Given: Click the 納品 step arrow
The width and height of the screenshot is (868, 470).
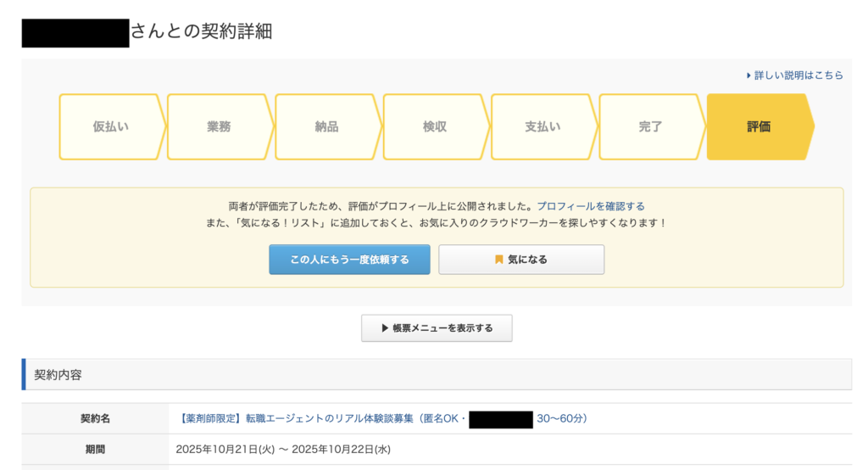Looking at the screenshot, I should [x=326, y=127].
